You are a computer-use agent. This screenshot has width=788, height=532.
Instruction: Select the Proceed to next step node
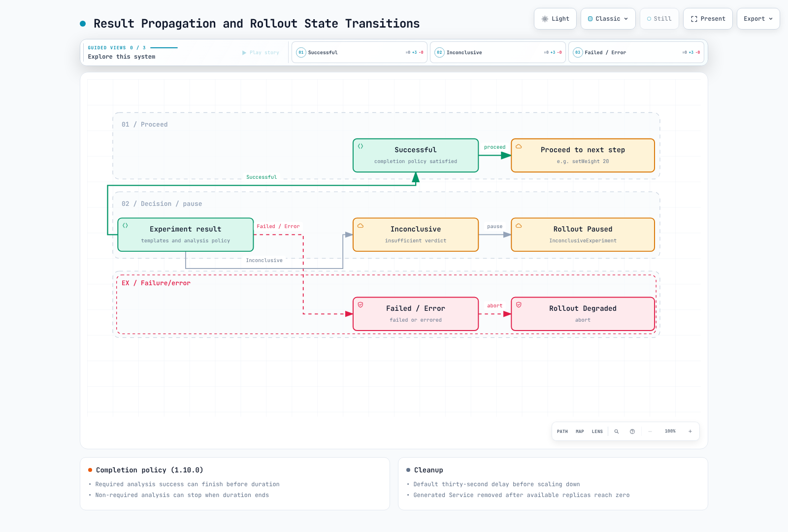coord(583,156)
